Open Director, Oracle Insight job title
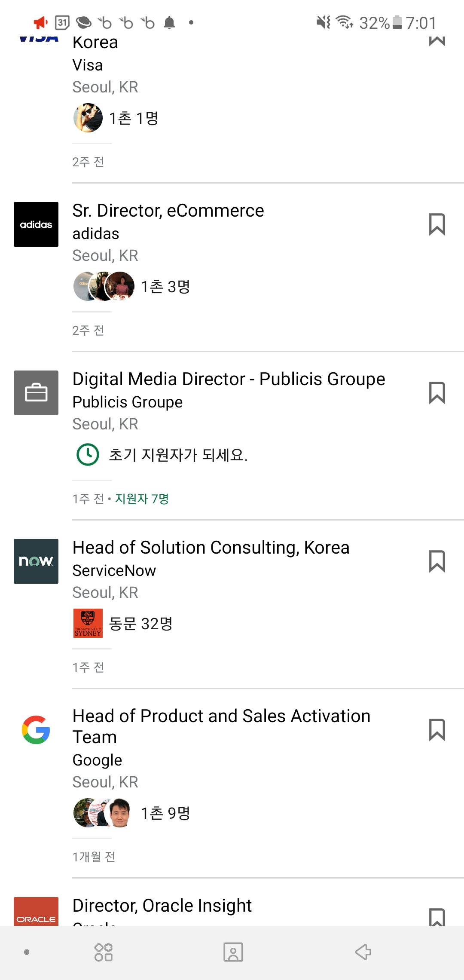Viewport: 464px width, 980px height. pos(162,906)
